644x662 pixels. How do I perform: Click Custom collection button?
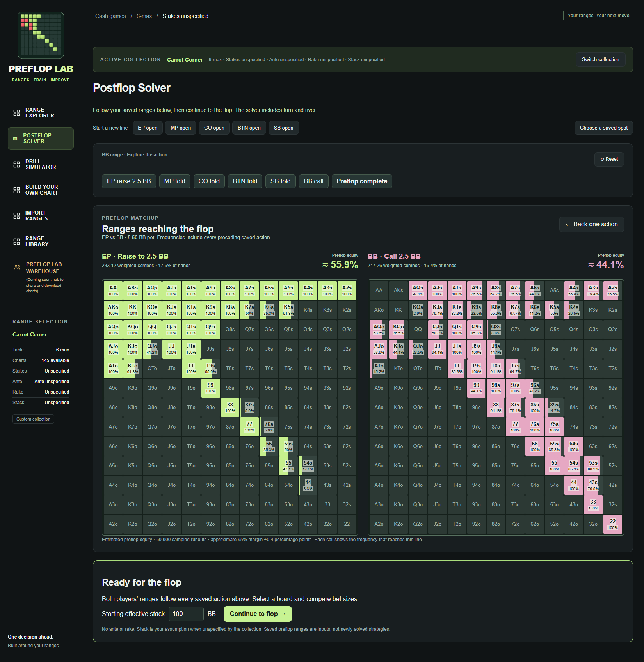(33, 419)
